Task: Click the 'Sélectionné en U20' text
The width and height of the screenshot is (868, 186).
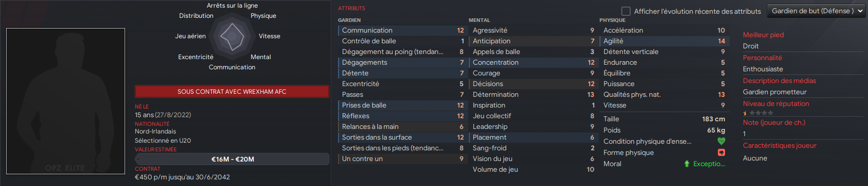Action: point(163,141)
